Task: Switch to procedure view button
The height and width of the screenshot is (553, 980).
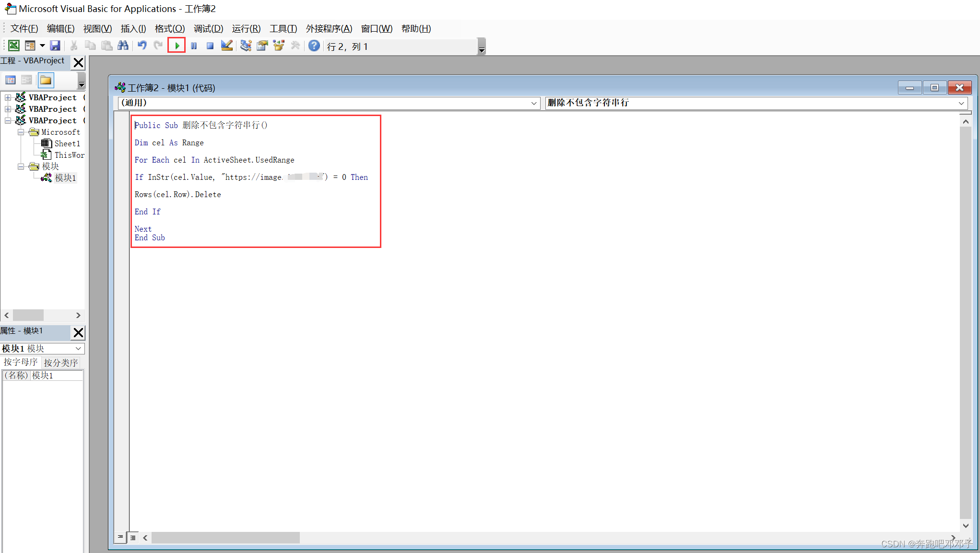Action: coord(120,538)
